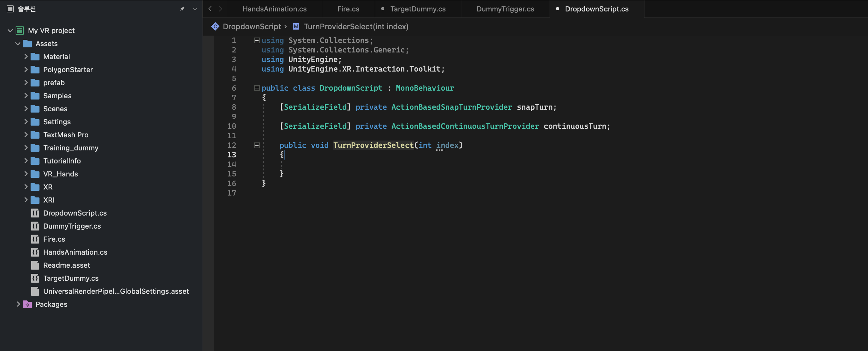868x351 pixels.
Task: Click the DropdownScript.cs file icon in tree
Action: [35, 213]
